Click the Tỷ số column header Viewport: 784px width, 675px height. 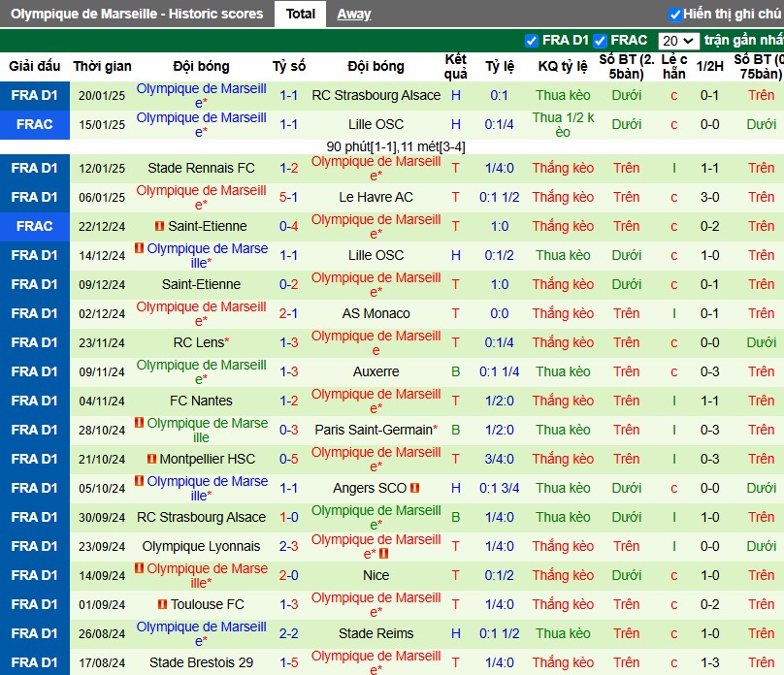288,66
